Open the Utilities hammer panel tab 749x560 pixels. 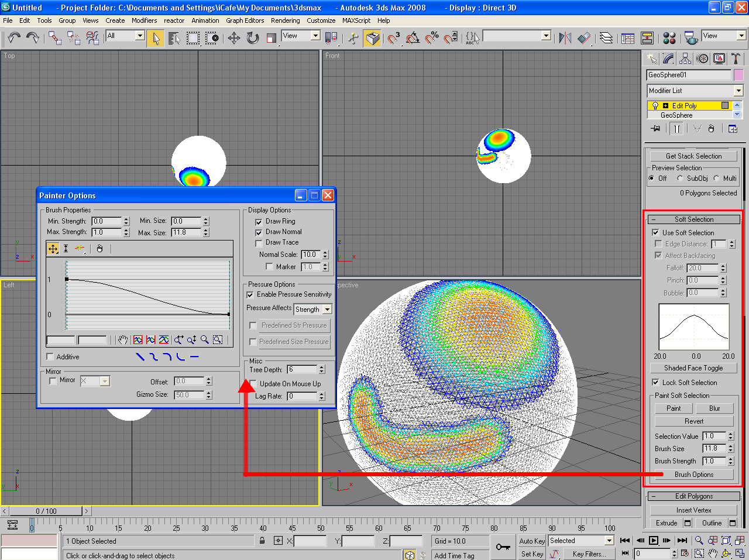click(736, 59)
